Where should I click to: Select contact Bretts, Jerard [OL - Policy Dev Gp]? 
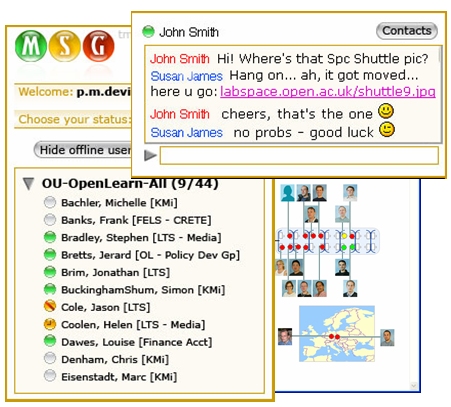point(150,255)
